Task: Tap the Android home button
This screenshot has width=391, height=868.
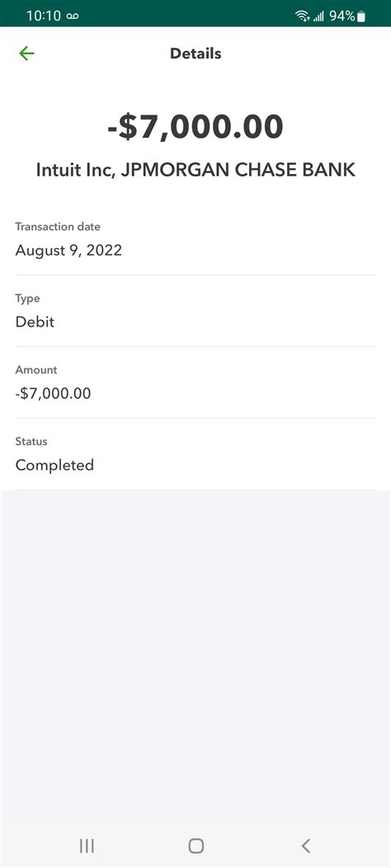Action: 196,845
